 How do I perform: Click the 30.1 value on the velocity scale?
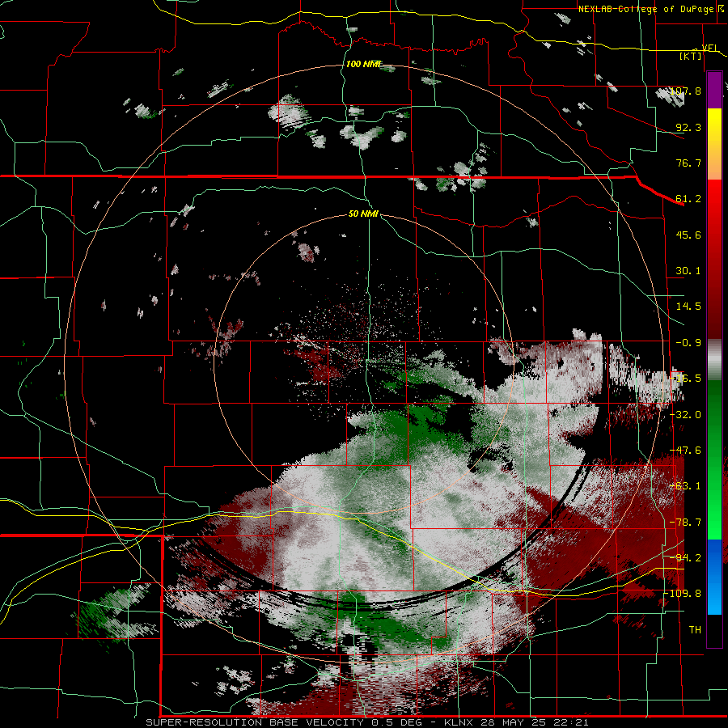coord(688,271)
